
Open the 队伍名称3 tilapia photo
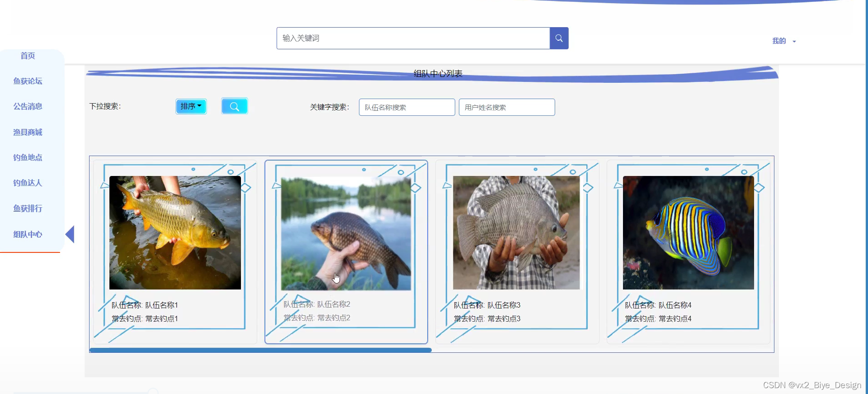(516, 233)
